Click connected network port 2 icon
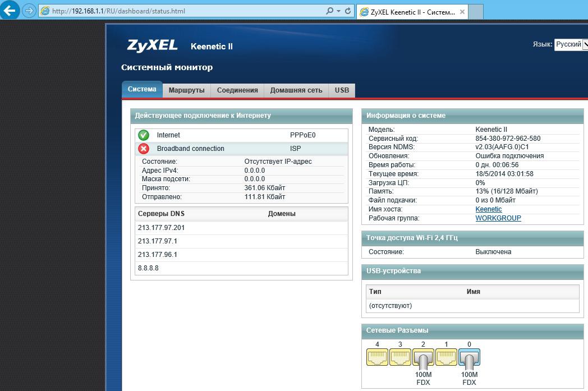The height and width of the screenshot is (391, 588). tap(424, 358)
